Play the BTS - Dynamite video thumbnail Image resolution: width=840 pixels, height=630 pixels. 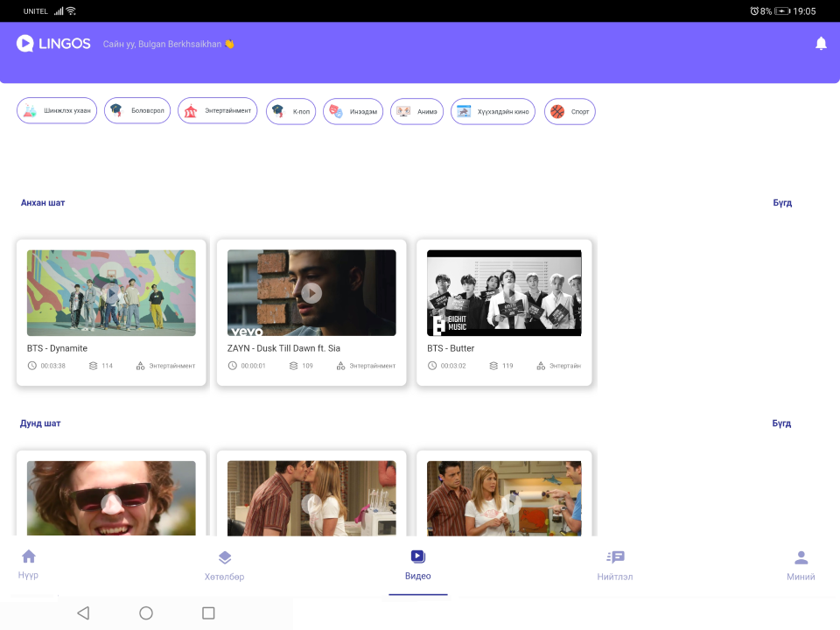(111, 292)
